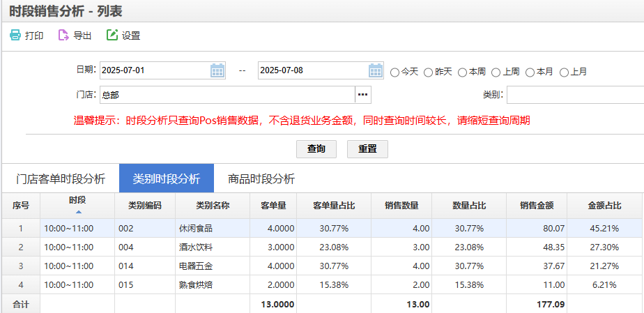Click amount ratio 21.27% cell
Image resolution: width=644 pixels, height=313 pixels.
tap(604, 266)
